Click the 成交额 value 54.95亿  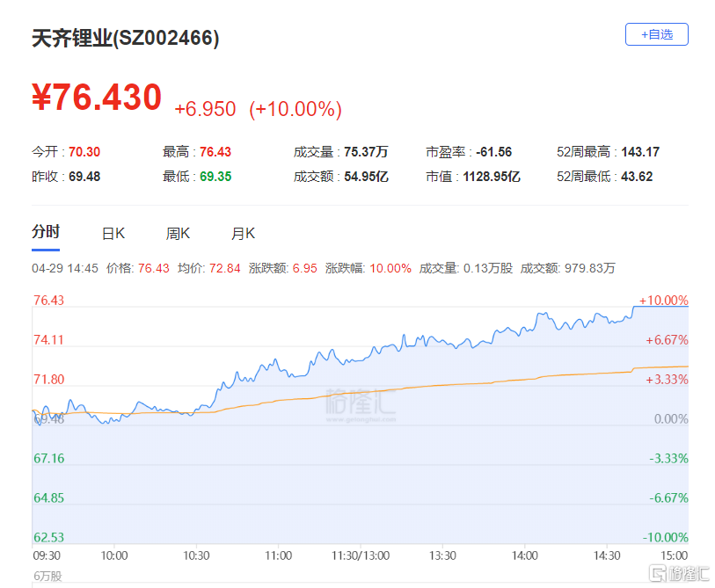[x=366, y=177]
